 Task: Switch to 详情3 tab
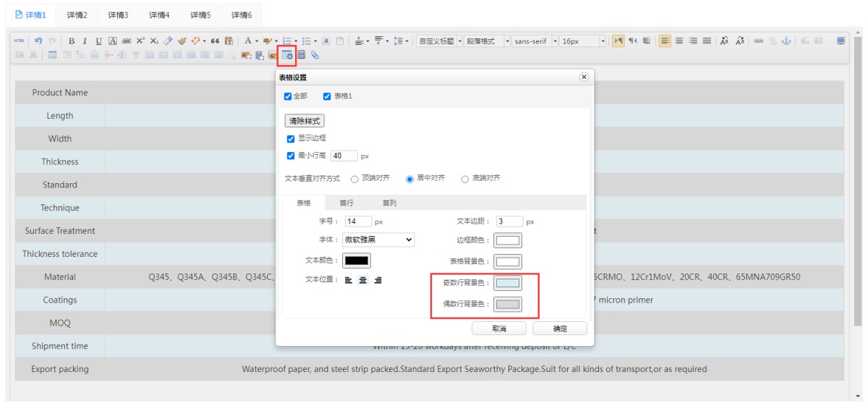[x=119, y=14]
